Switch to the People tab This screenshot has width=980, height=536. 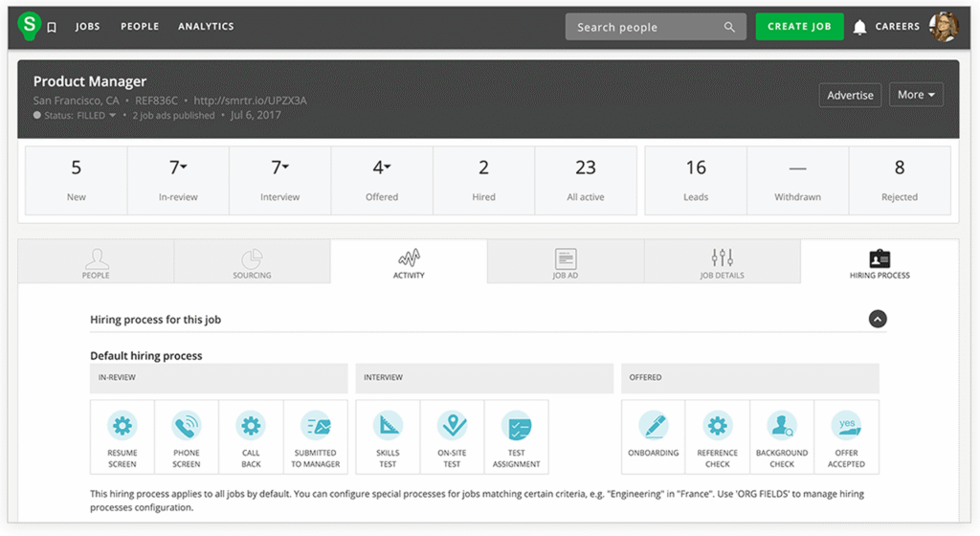click(x=96, y=261)
